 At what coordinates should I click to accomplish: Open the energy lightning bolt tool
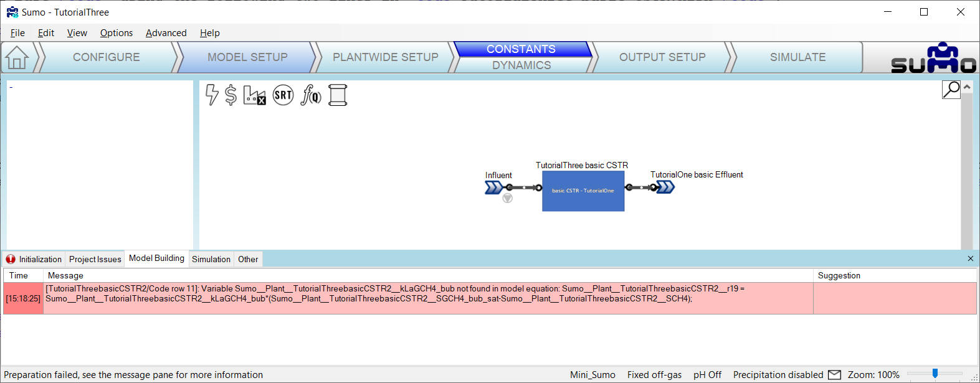pos(212,95)
